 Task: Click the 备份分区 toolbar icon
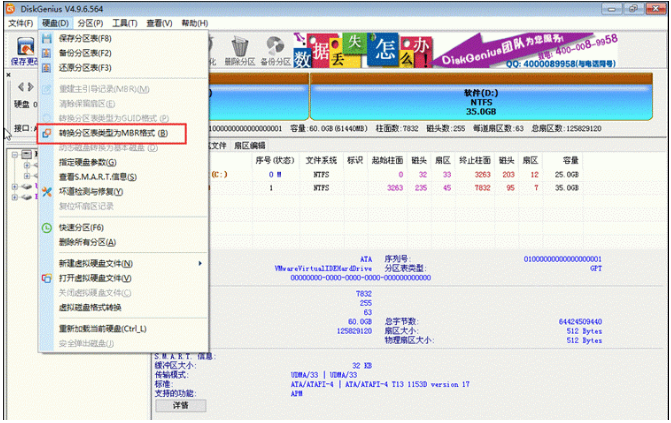[274, 50]
